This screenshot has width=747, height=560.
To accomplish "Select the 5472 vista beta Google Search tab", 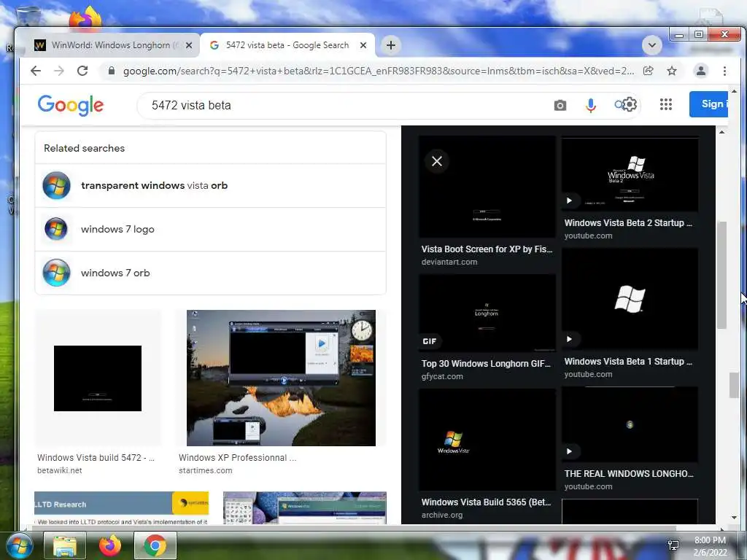I will click(x=287, y=45).
